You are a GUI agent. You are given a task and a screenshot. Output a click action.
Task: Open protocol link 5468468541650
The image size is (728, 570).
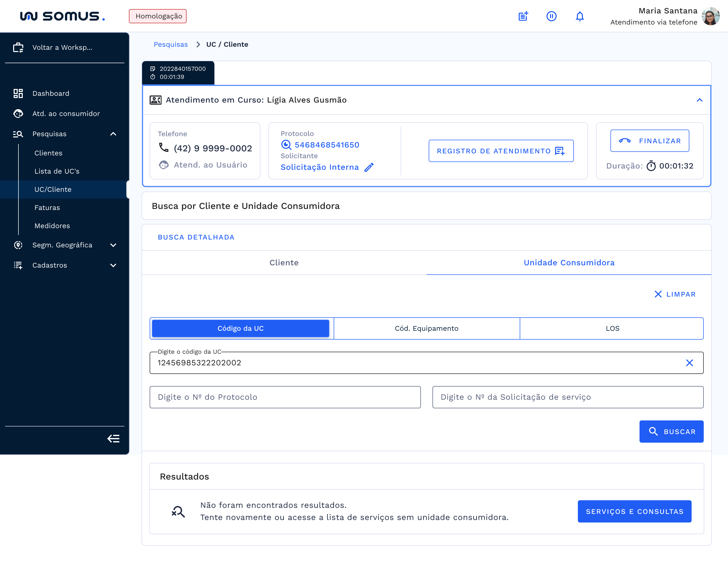[327, 145]
